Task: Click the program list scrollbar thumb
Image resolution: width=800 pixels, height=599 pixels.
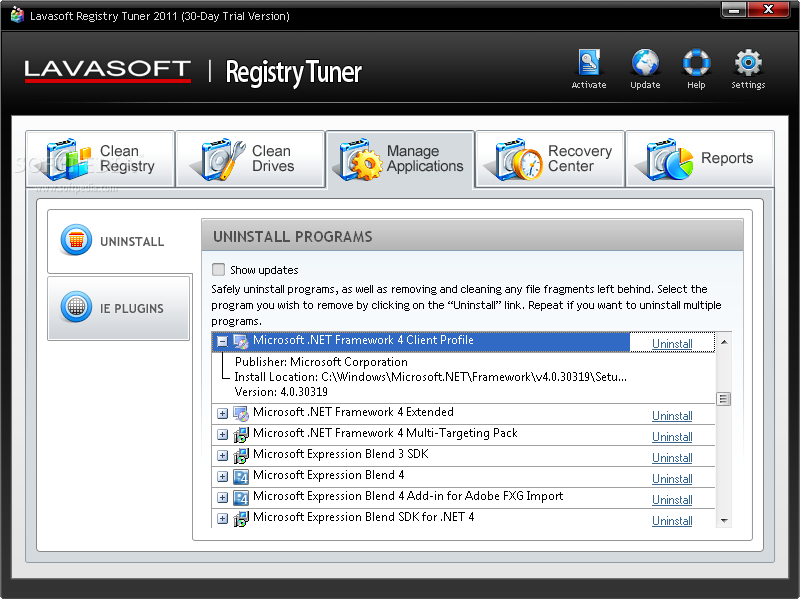Action: coord(723,399)
